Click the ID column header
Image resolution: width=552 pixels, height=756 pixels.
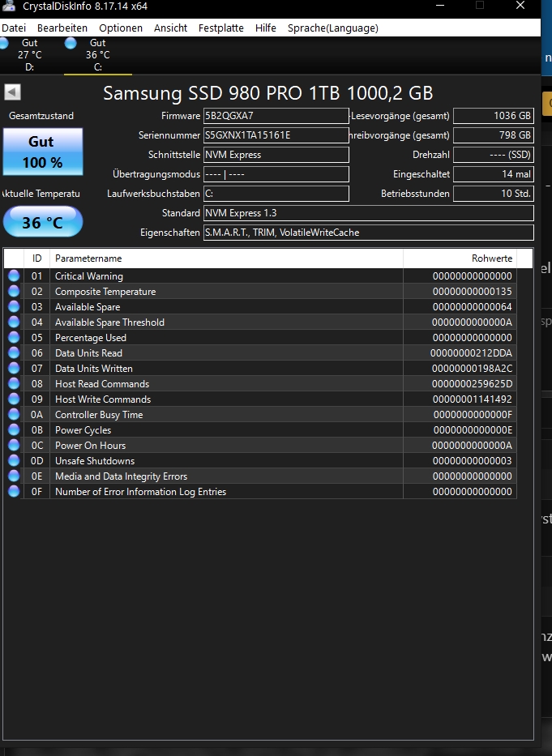(x=36, y=258)
